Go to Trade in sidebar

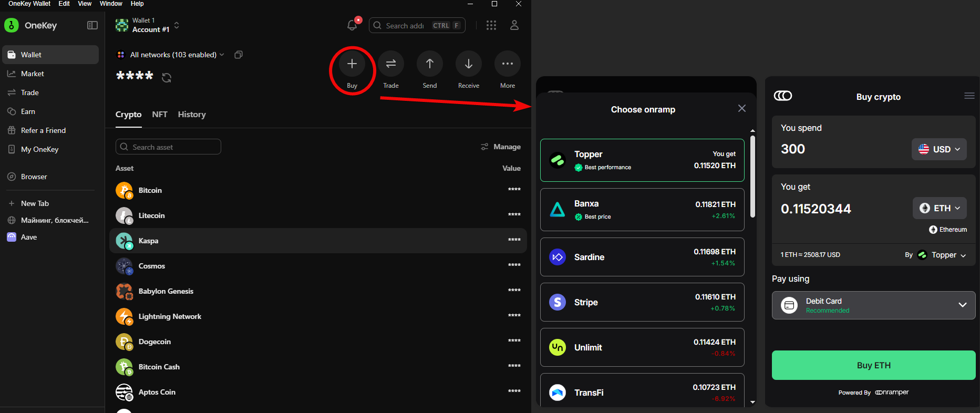click(50, 92)
